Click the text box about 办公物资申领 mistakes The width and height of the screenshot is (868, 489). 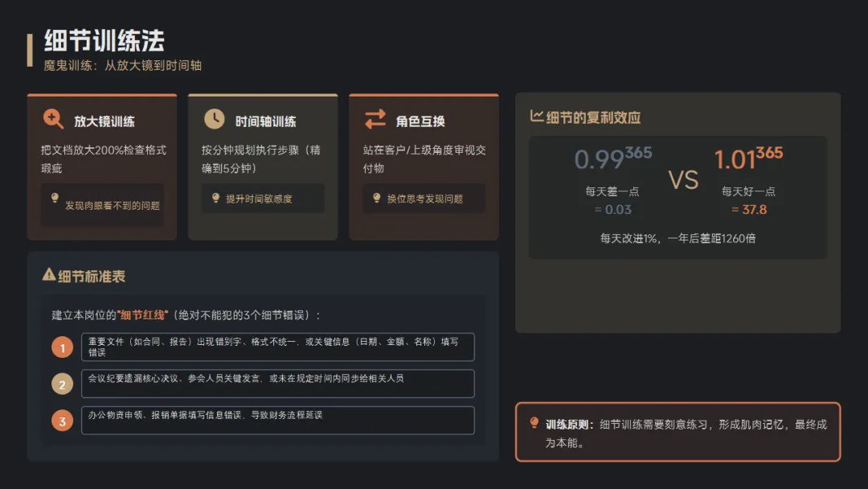[x=278, y=420]
